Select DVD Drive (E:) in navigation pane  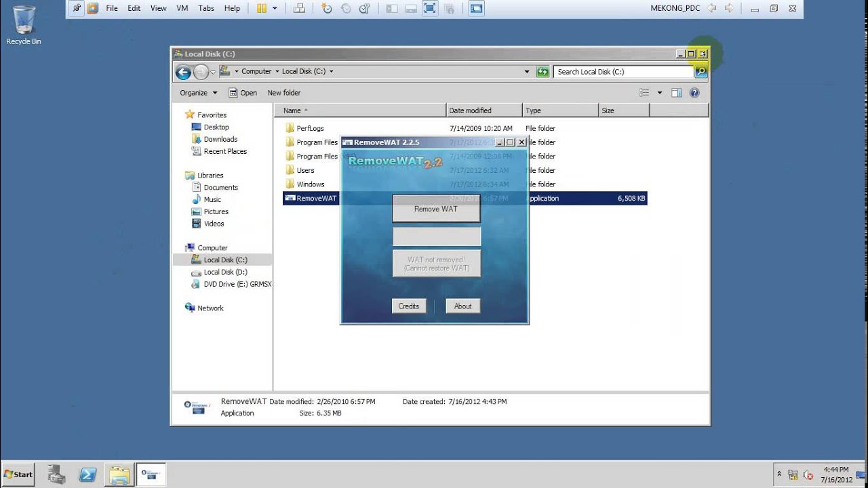coord(231,284)
